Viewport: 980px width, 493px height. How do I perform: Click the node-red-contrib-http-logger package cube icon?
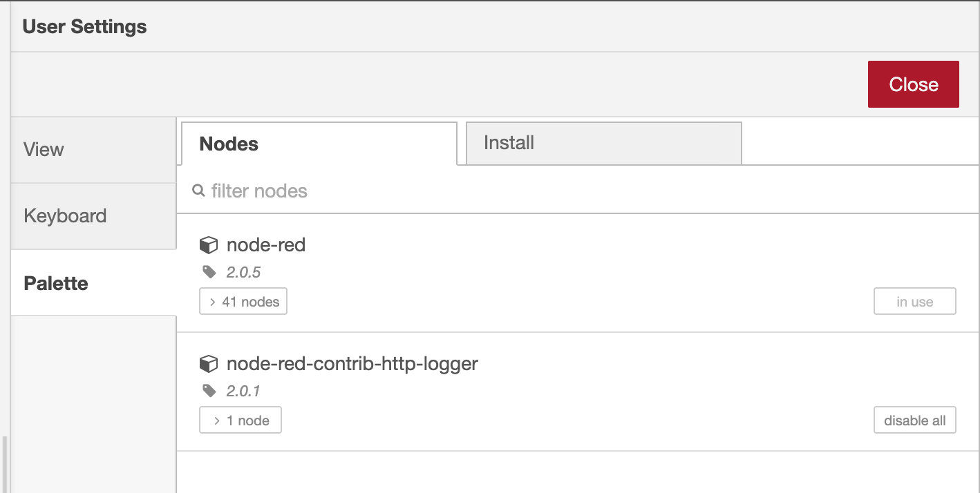209,364
